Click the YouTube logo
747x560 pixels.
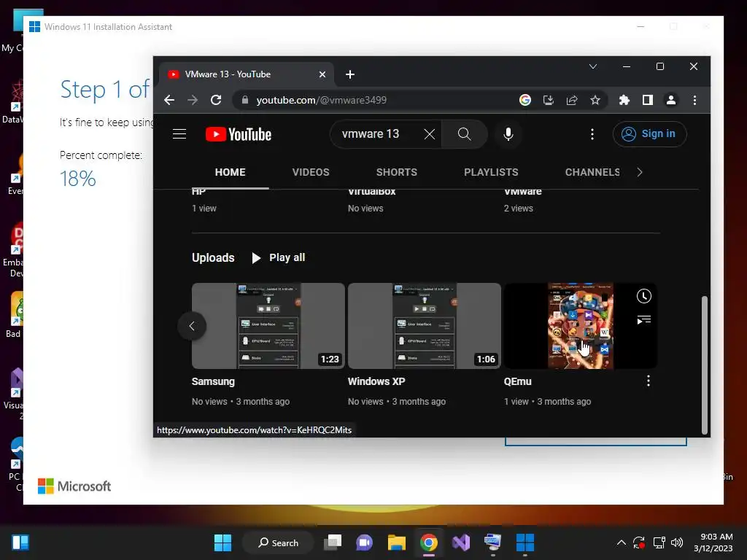click(239, 134)
